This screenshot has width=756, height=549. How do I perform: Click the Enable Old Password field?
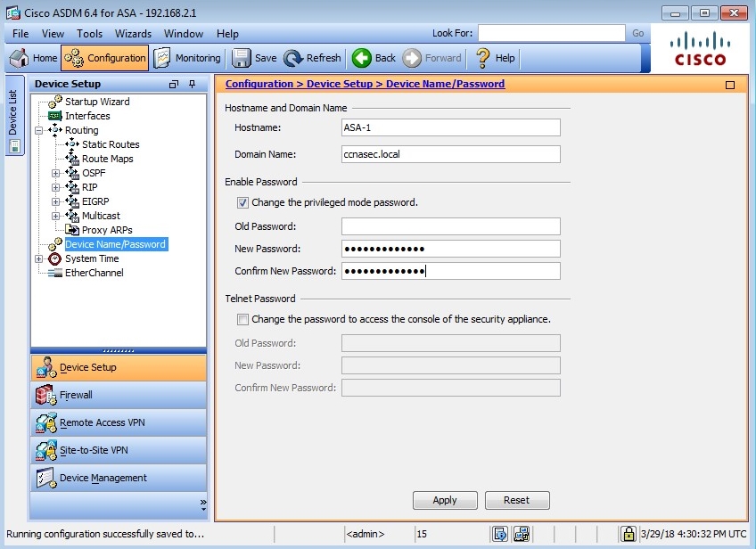[451, 226]
